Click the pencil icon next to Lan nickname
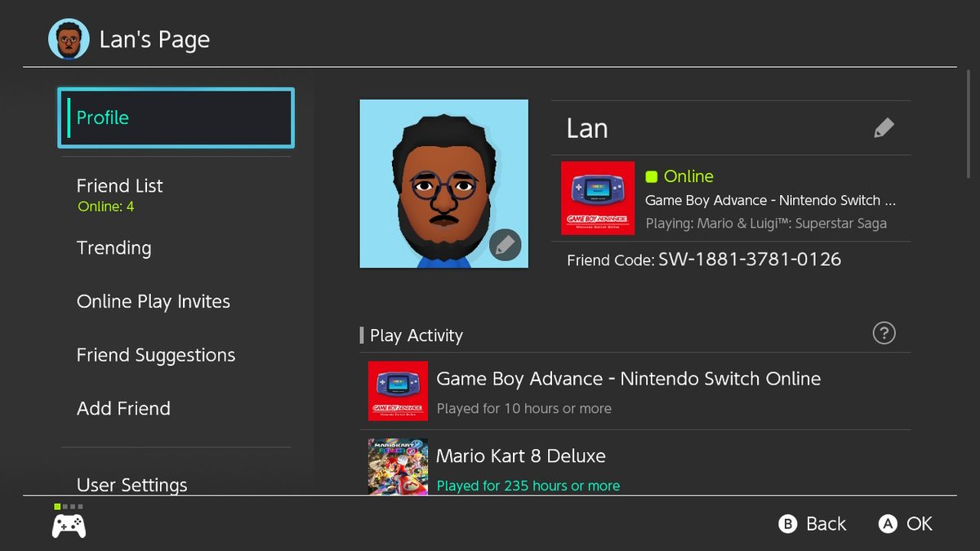 tap(884, 128)
